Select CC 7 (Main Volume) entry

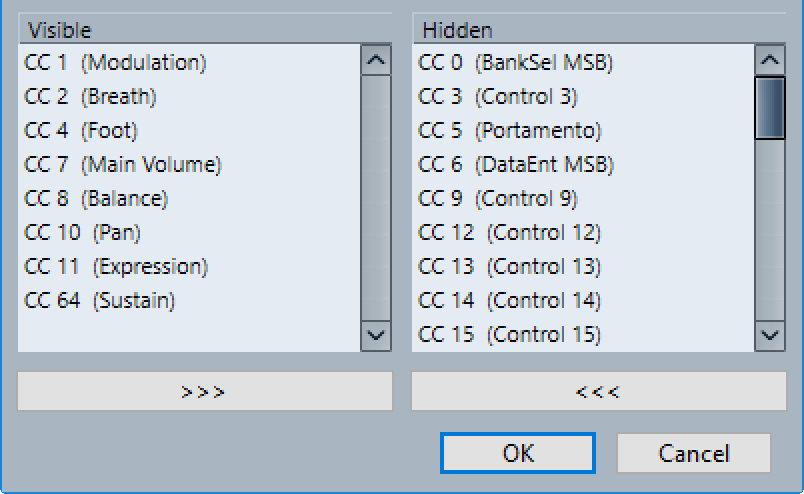coord(189,165)
